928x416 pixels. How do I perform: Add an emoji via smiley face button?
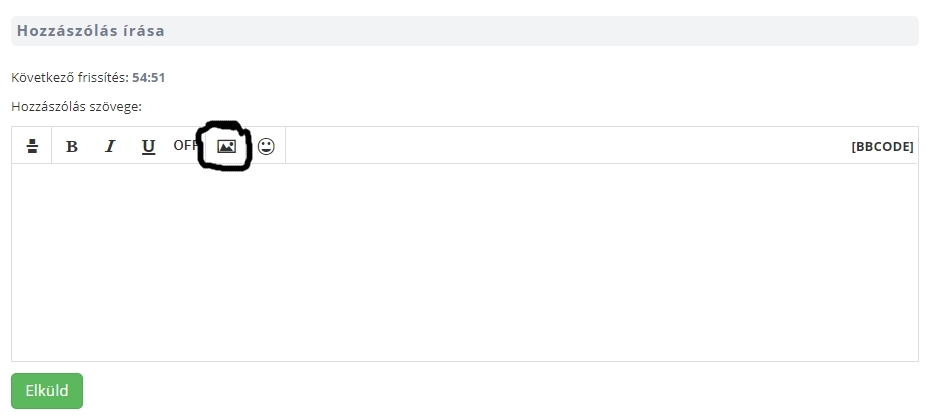point(266,146)
